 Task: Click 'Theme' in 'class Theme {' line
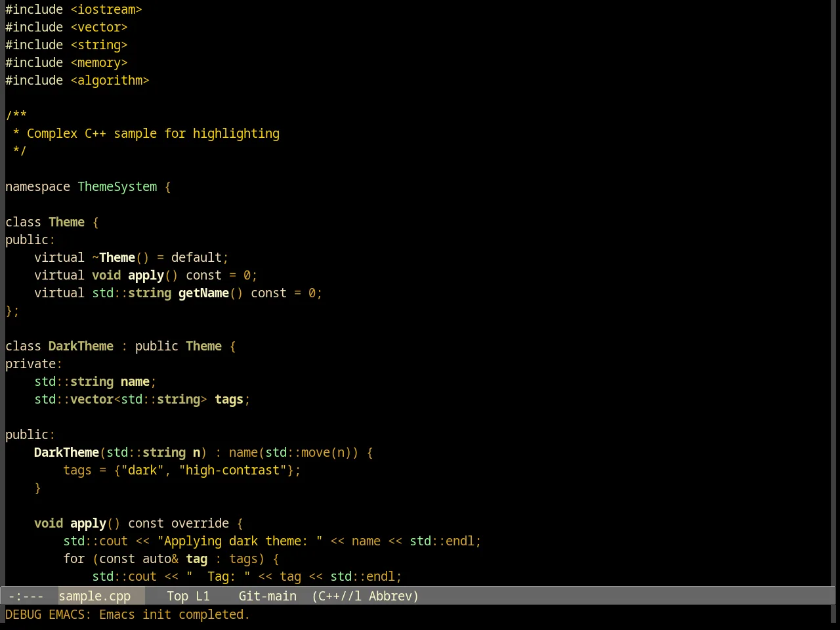pyautogui.click(x=66, y=222)
